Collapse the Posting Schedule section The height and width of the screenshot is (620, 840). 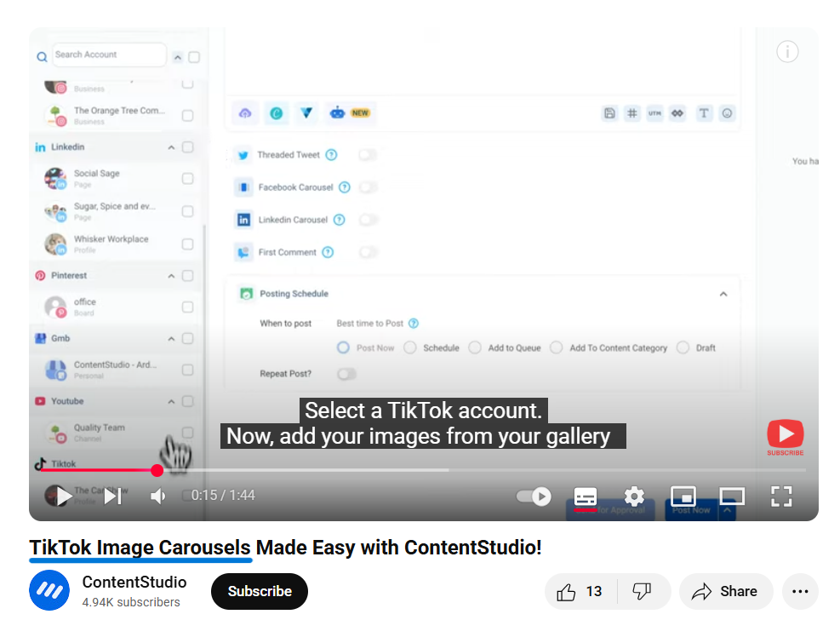[723, 294]
